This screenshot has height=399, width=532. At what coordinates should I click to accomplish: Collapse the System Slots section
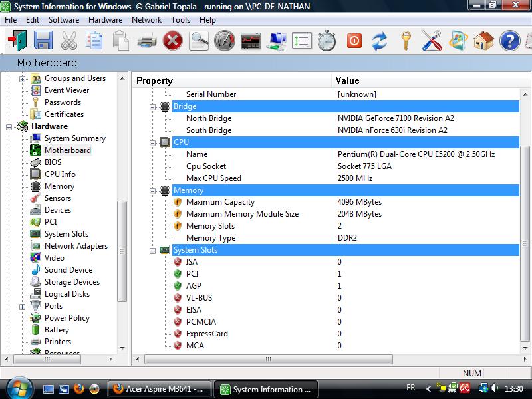click(152, 251)
